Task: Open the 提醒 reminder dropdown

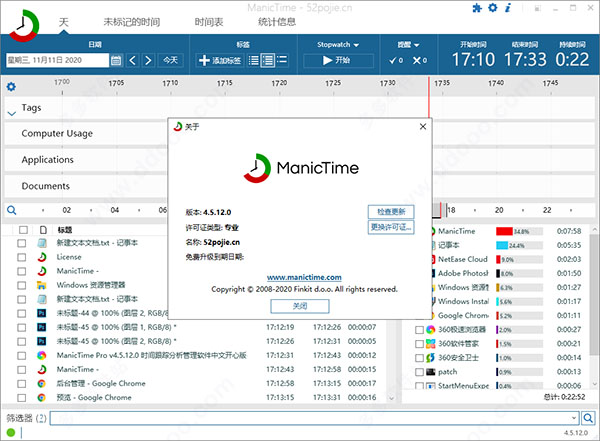Action: [x=408, y=45]
